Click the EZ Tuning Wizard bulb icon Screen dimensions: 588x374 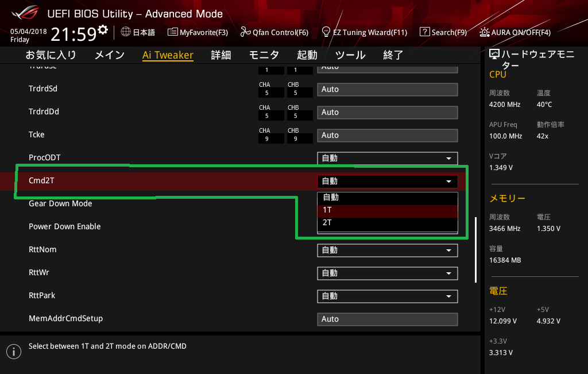(x=326, y=32)
